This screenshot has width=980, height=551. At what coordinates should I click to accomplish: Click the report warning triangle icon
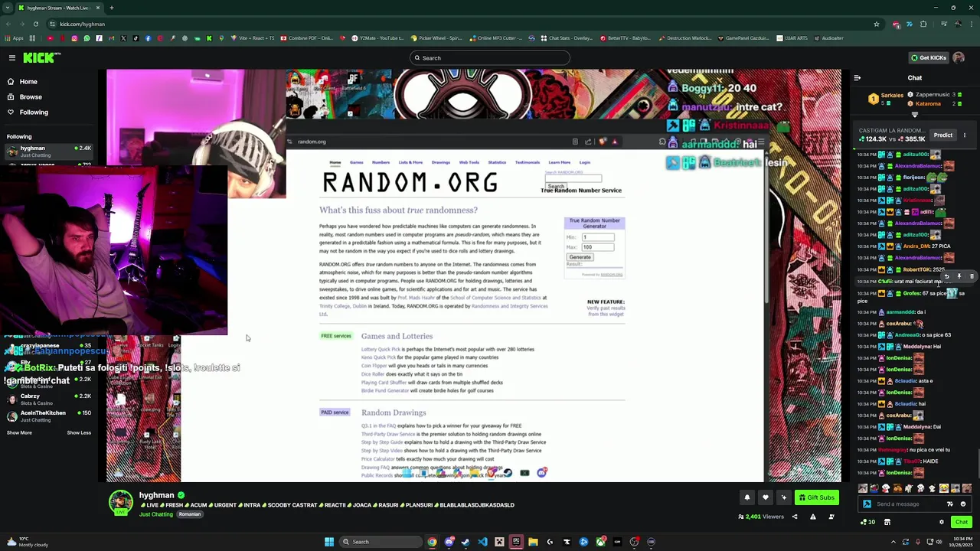pos(812,517)
